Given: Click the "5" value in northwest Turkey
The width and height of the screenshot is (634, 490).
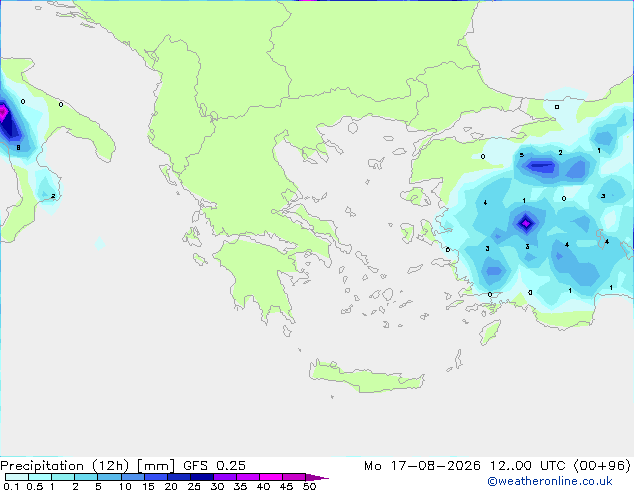Looking at the screenshot, I should 522,155.
